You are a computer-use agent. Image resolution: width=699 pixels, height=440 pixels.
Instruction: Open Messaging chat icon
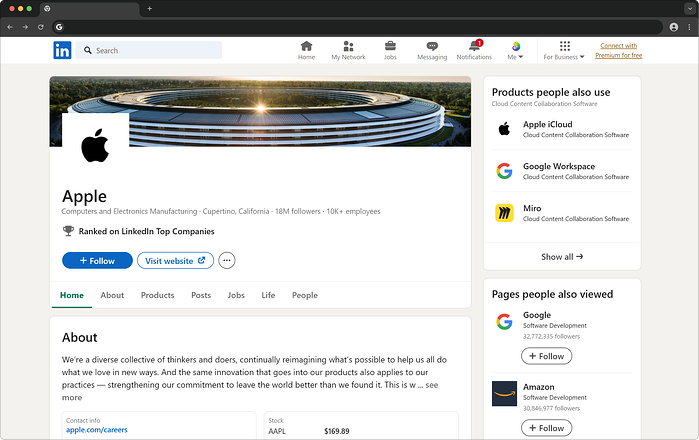(432, 50)
